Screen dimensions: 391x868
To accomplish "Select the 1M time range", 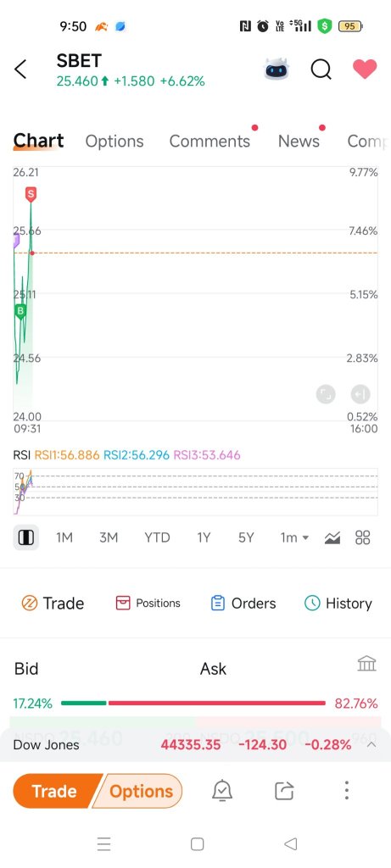I will 64,537.
